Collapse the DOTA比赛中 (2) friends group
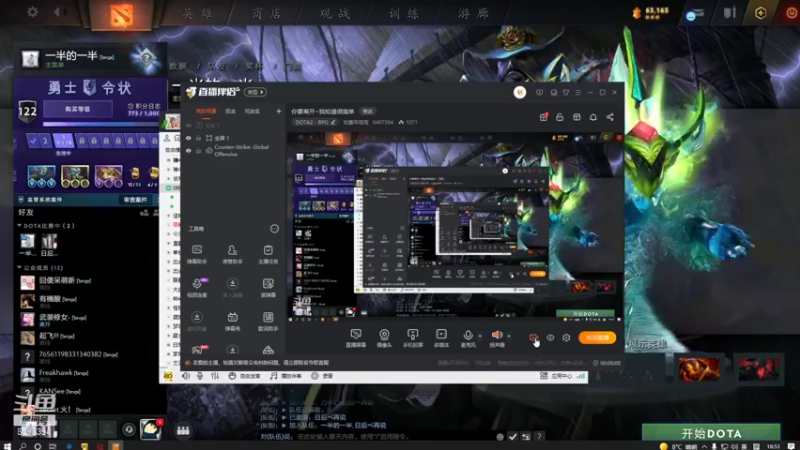 point(19,226)
